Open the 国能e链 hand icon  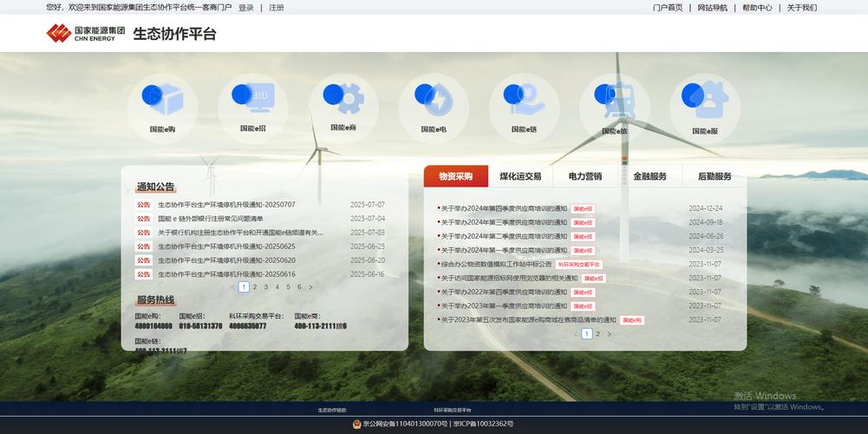point(524,99)
